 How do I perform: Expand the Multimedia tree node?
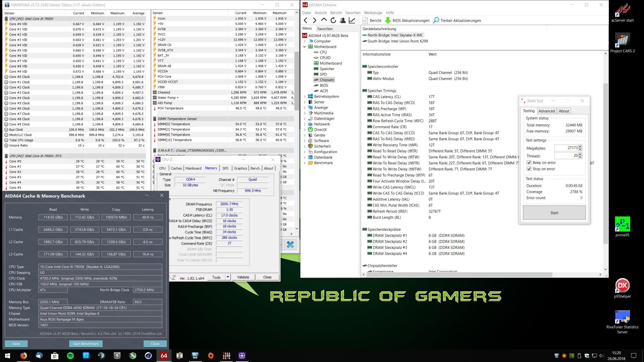[304, 113]
